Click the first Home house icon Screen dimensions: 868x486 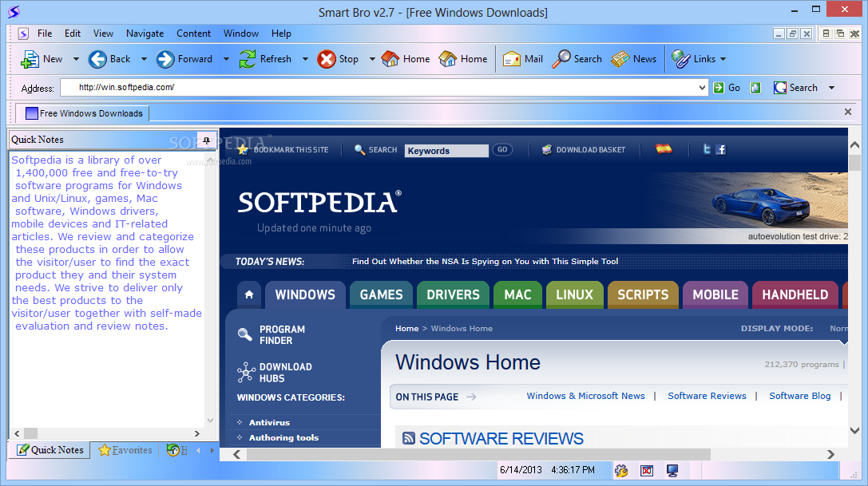coord(390,59)
